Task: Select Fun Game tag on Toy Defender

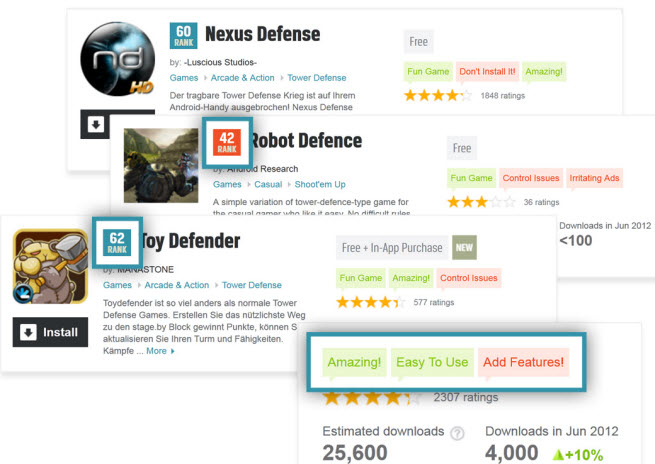Action: point(361,278)
